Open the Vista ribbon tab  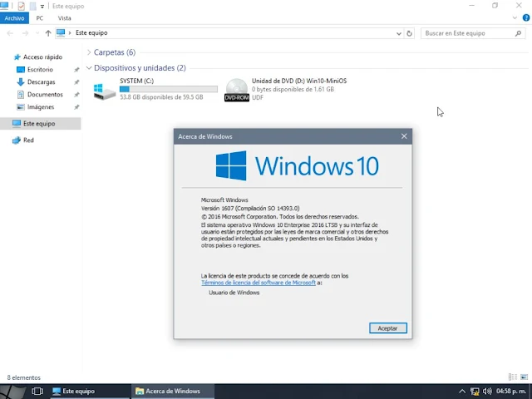point(64,18)
